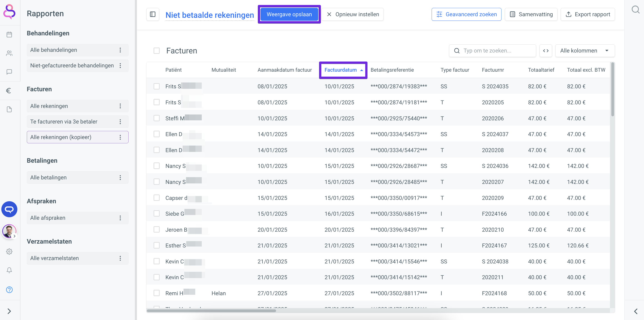Click Opnieuw instellen to reset view
Screen dimensions: 644x320
(352, 14)
